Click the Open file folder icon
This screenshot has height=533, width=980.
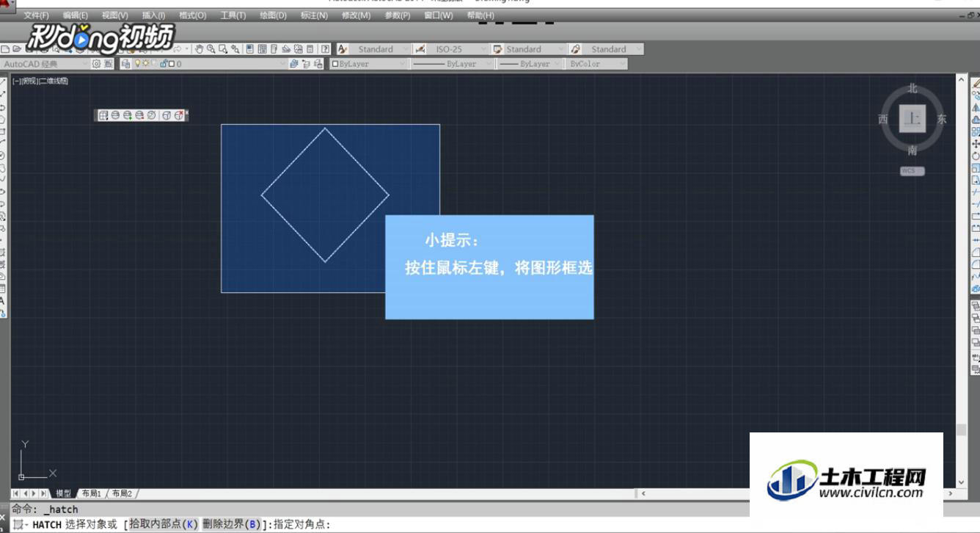[x=17, y=49]
